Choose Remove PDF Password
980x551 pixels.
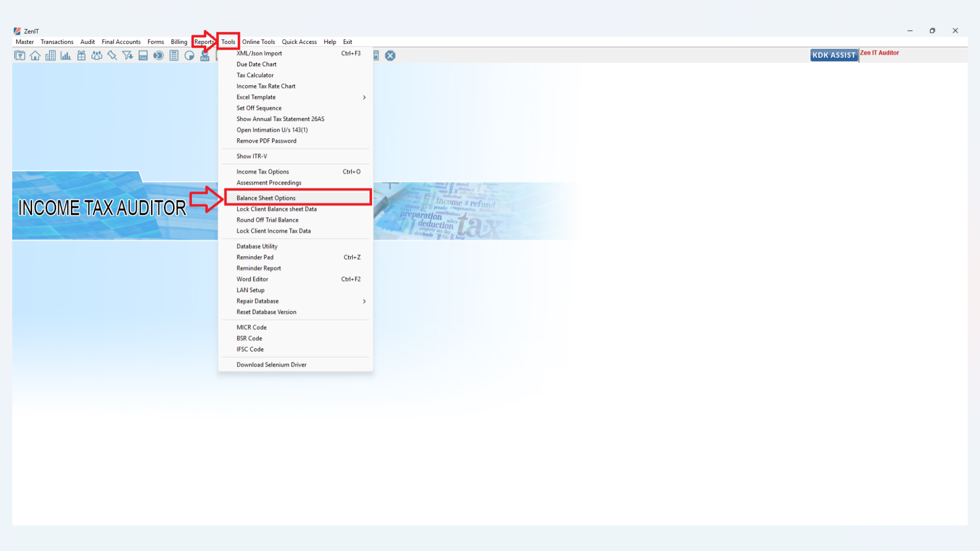click(296, 141)
